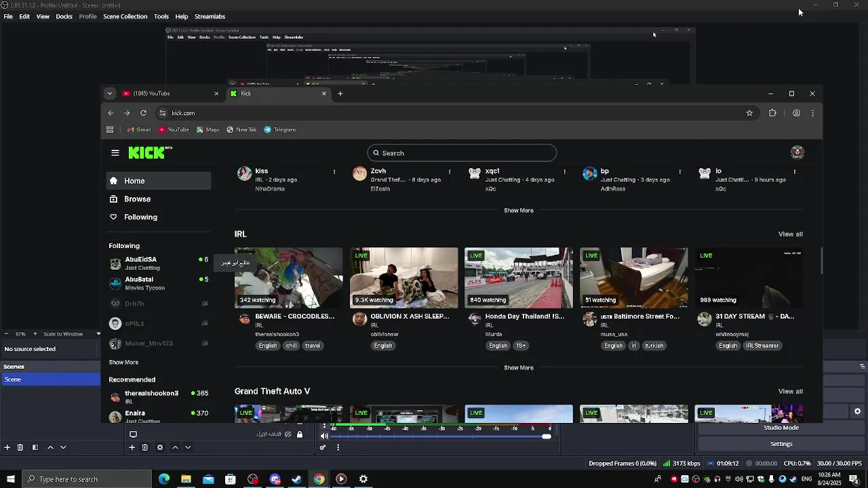Open audio mixer vertical dots menu

(338, 447)
